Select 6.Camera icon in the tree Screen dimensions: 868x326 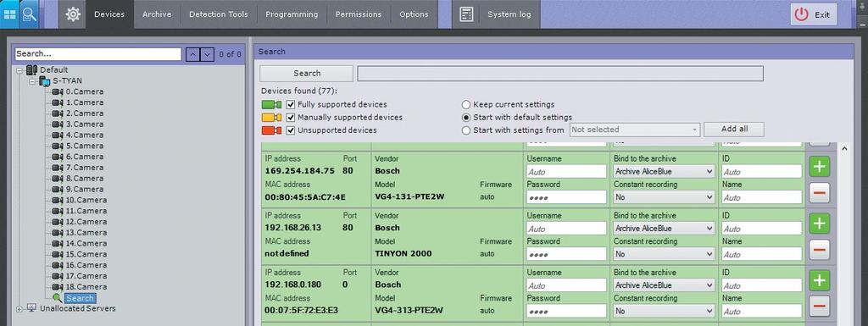point(58,157)
